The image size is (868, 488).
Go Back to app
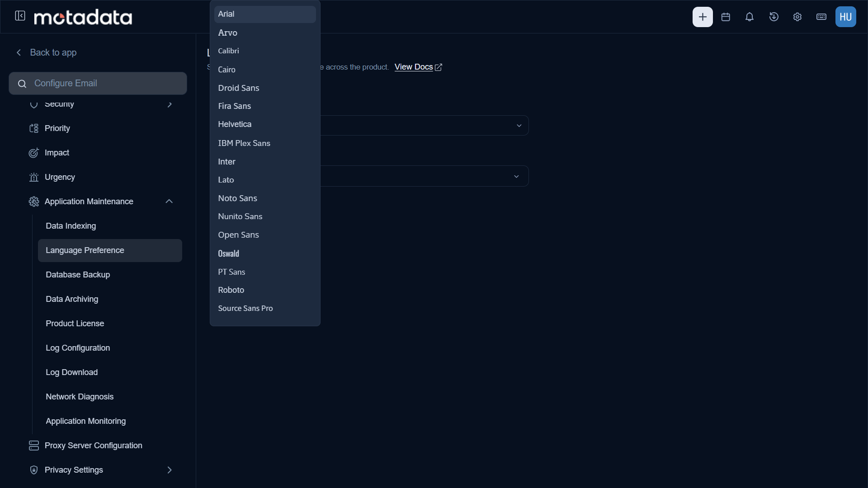tap(46, 52)
